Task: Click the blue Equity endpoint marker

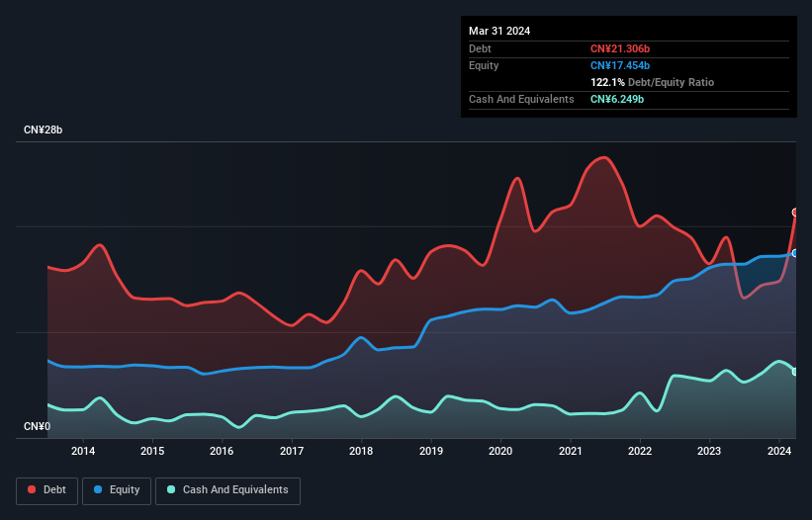Action: click(x=795, y=253)
